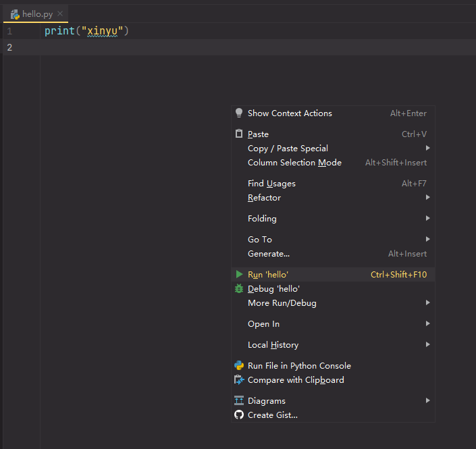This screenshot has height=449, width=476.
Task: Click the Python logo icon beside Run File
Action: coord(239,365)
